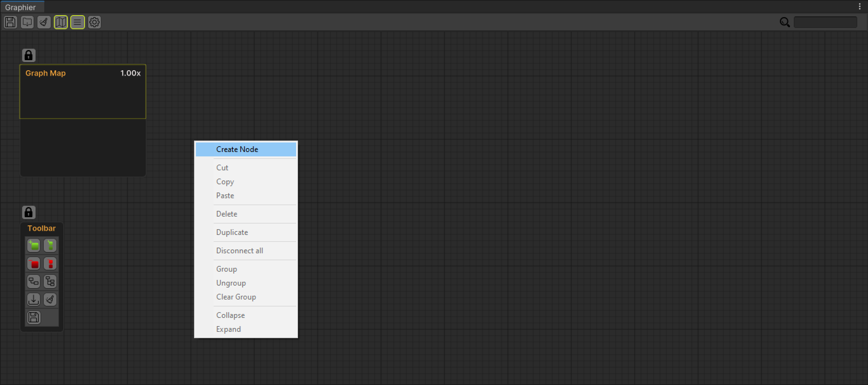Toggle the padlock above the Toolbar panel

29,212
